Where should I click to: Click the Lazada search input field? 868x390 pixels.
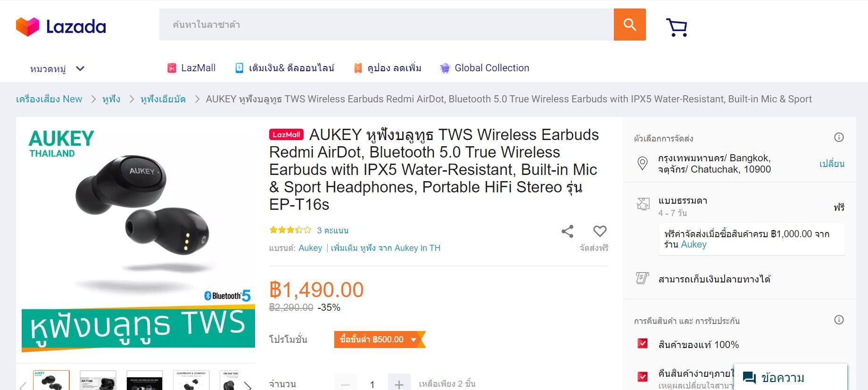pyautogui.click(x=386, y=25)
